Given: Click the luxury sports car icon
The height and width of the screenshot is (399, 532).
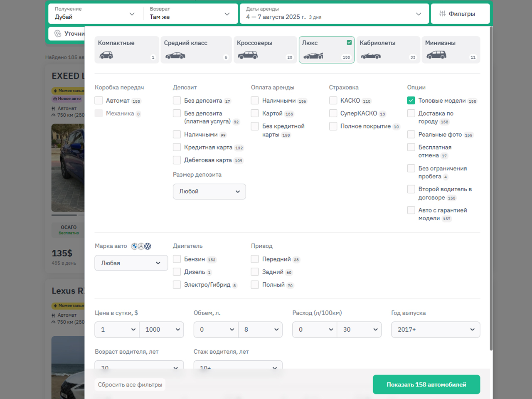Looking at the screenshot, I should pos(313,56).
